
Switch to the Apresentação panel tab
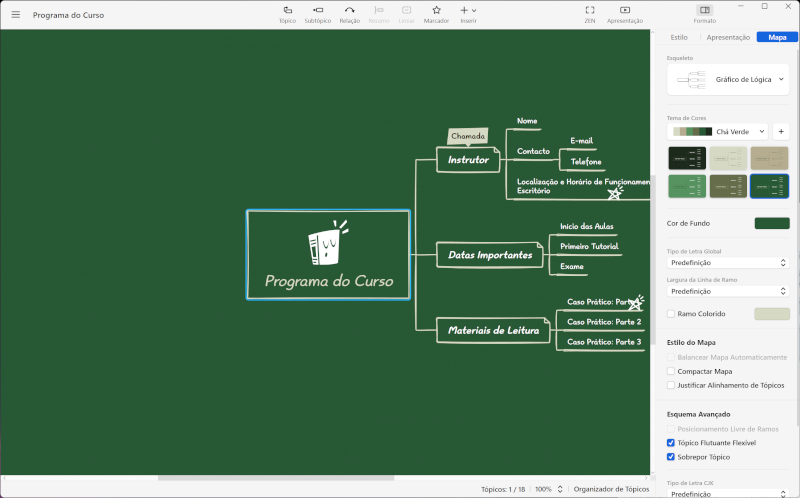728,37
